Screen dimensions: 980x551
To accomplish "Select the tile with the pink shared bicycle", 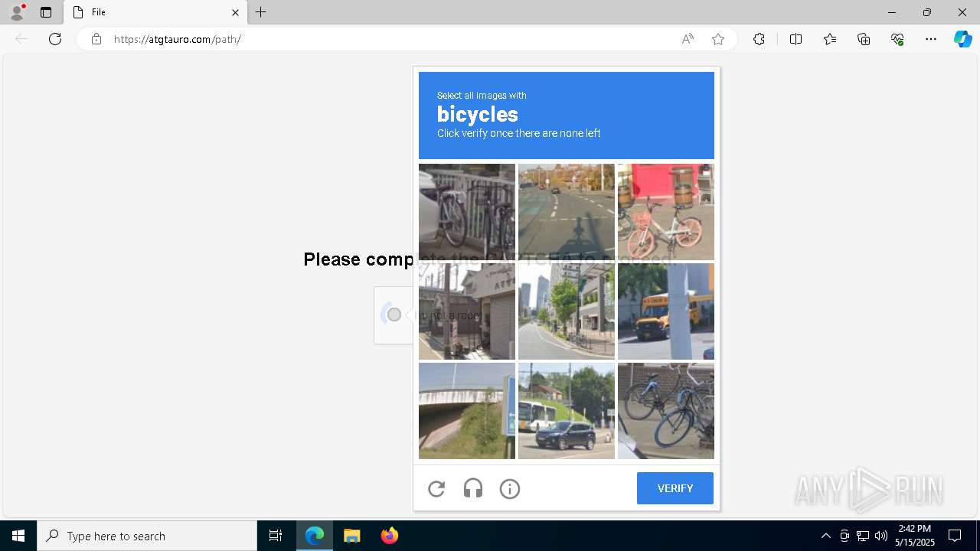I will (666, 212).
